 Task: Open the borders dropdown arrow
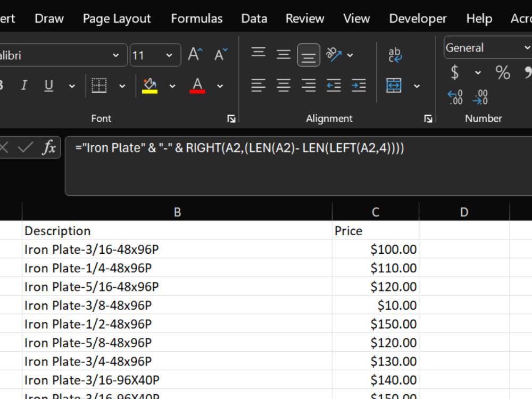point(122,86)
